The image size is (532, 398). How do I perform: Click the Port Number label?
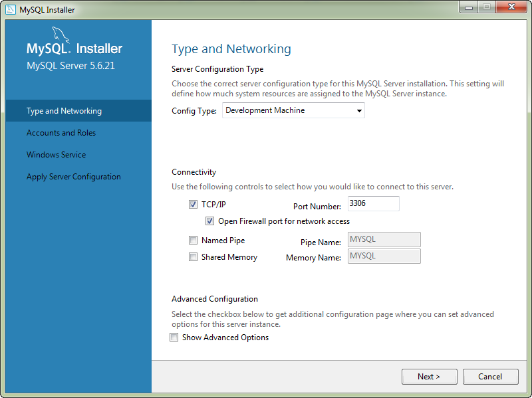[317, 207]
